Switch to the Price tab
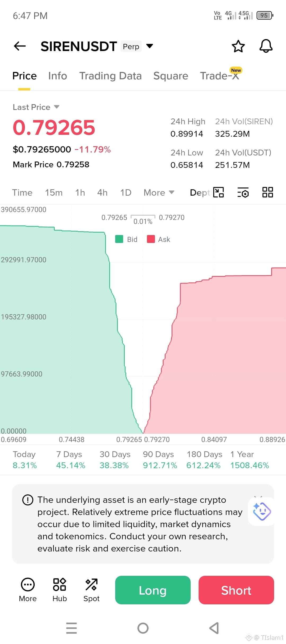The width and height of the screenshot is (286, 644). [x=24, y=76]
